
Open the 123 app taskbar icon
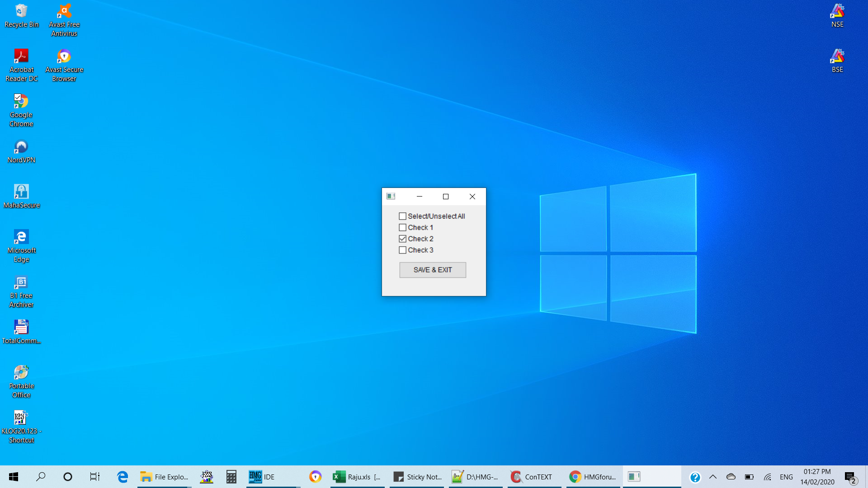pos(207,477)
